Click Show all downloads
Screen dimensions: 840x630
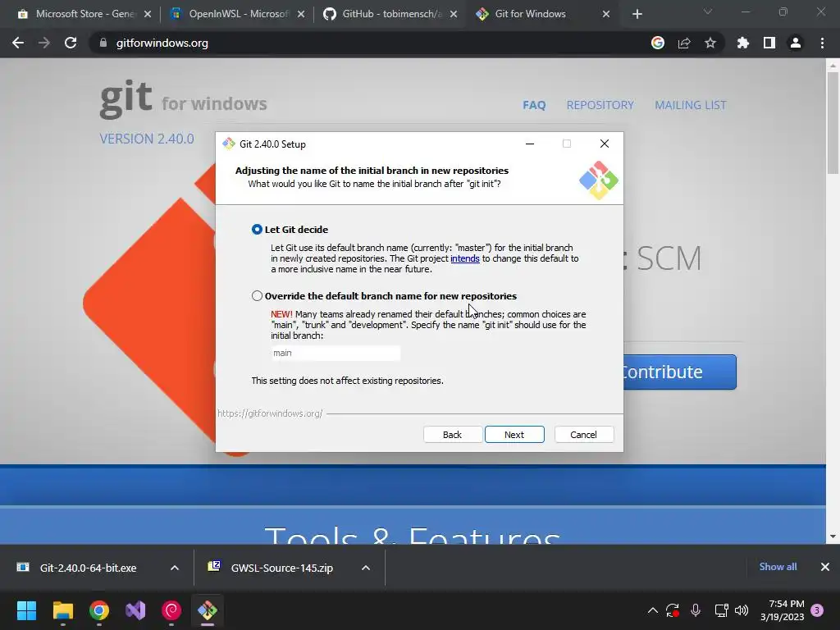pos(778,567)
